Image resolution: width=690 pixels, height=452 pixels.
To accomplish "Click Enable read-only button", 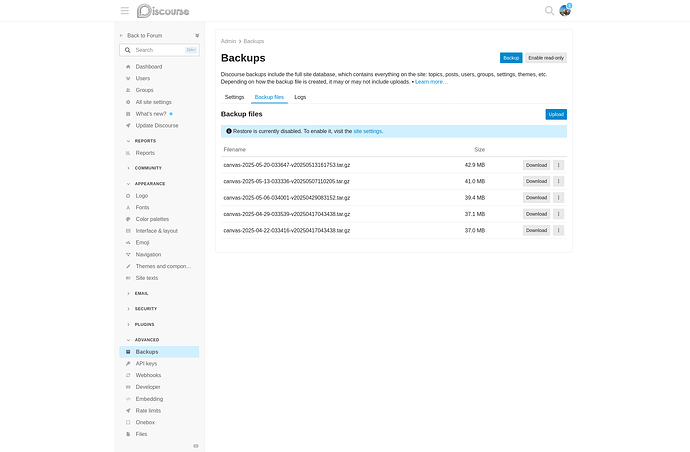I will (546, 58).
